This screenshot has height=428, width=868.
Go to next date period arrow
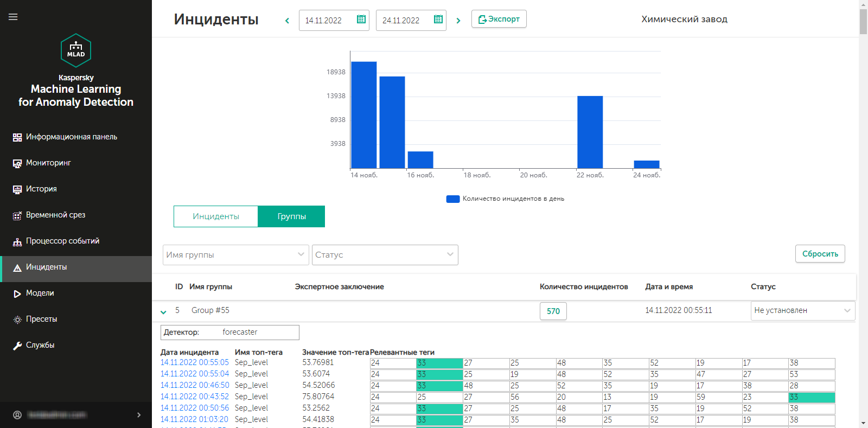[x=458, y=21]
